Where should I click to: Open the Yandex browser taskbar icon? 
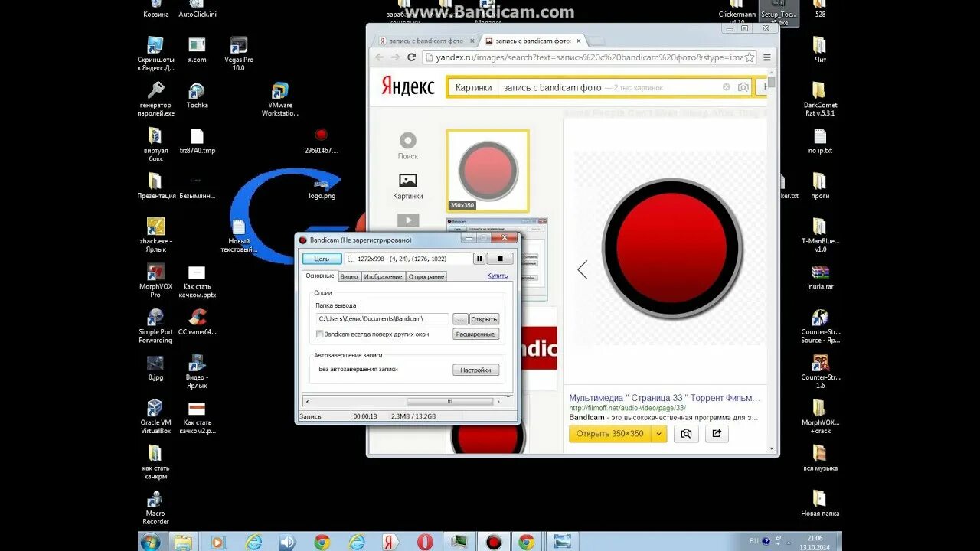click(390, 542)
